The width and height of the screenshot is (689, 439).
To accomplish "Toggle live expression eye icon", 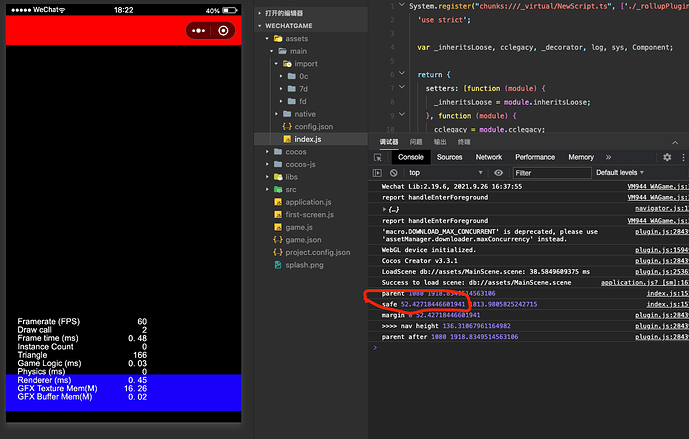I will (x=498, y=173).
